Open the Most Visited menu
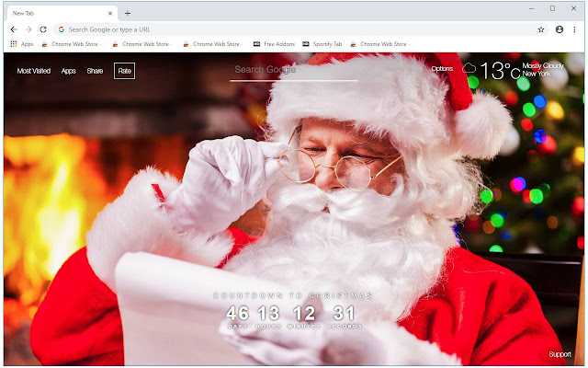This screenshot has width=588, height=368. [x=34, y=71]
